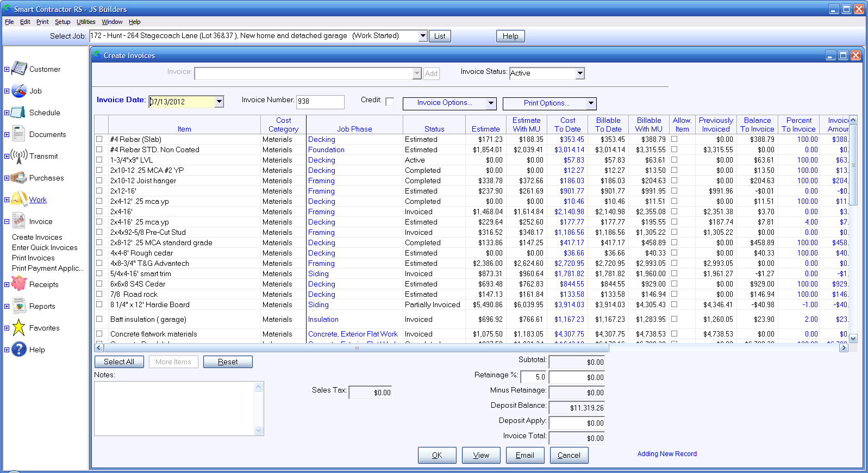Click the Reset button

[228, 362]
